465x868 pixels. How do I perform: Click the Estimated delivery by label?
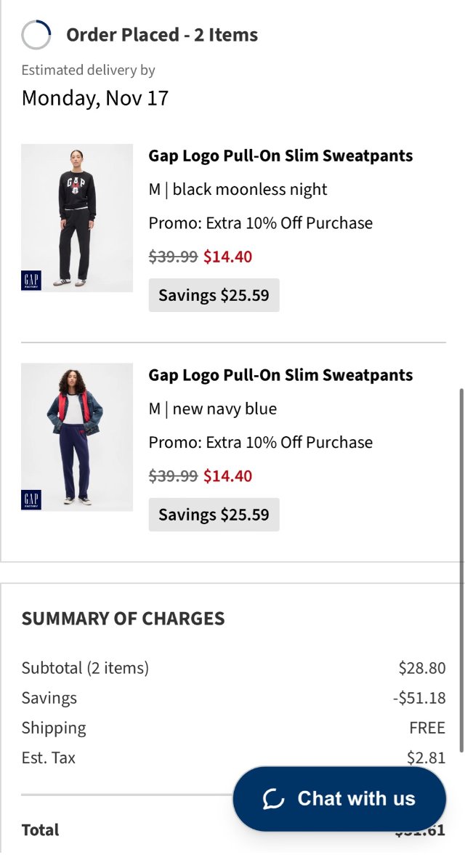click(89, 70)
